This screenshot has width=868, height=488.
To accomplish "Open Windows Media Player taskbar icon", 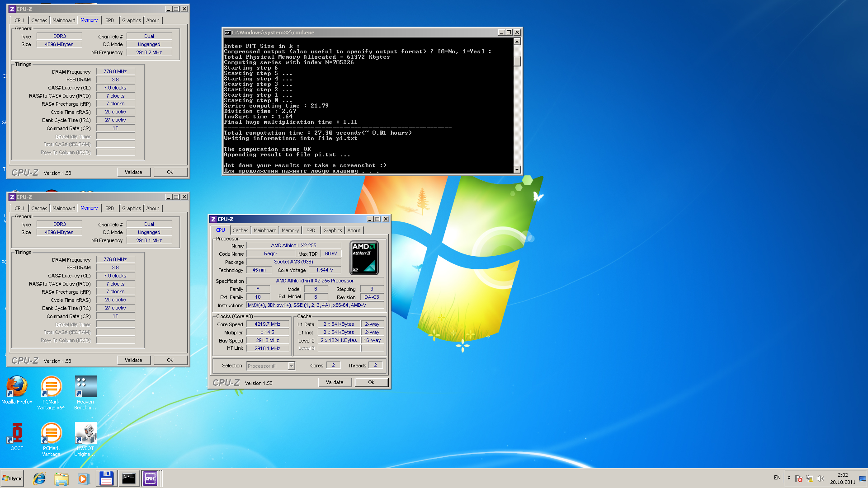I will click(83, 479).
